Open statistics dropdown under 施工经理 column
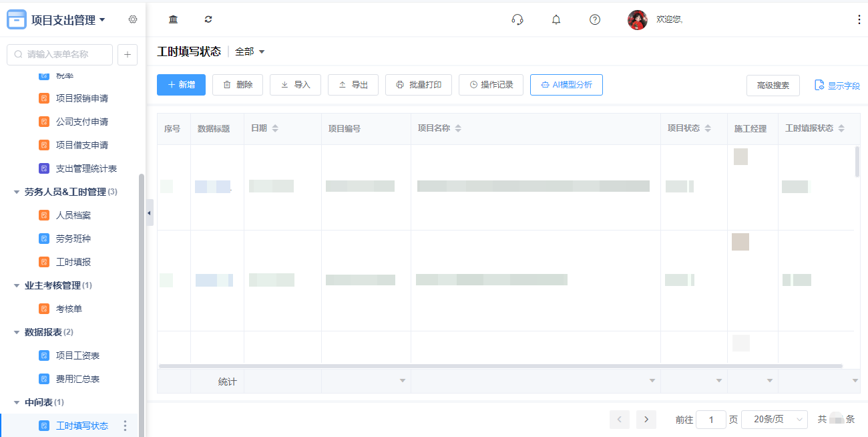 tap(769, 381)
